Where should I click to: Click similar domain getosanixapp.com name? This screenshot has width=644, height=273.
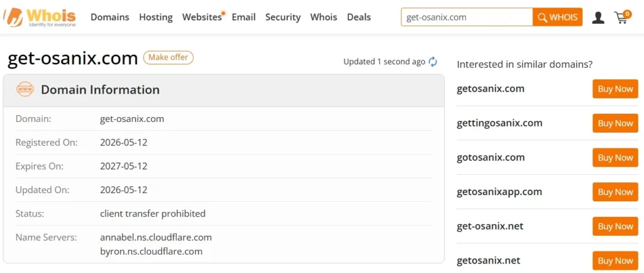pyautogui.click(x=499, y=192)
